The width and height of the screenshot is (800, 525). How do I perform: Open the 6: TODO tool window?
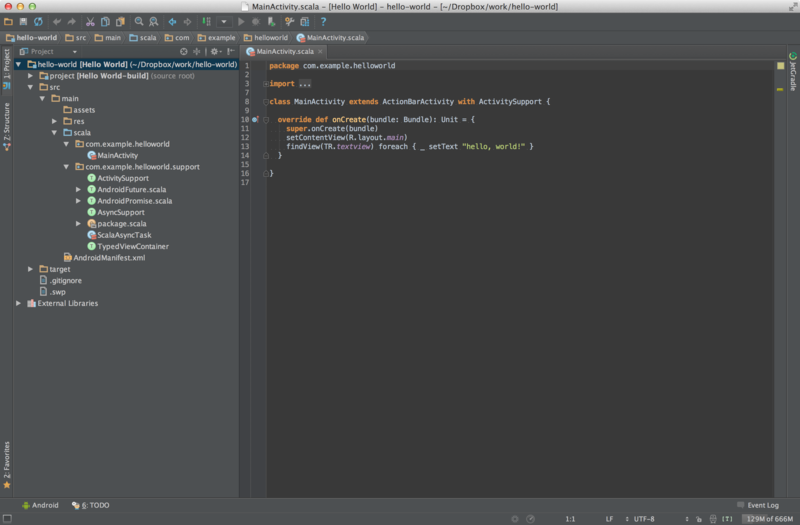[x=90, y=505]
